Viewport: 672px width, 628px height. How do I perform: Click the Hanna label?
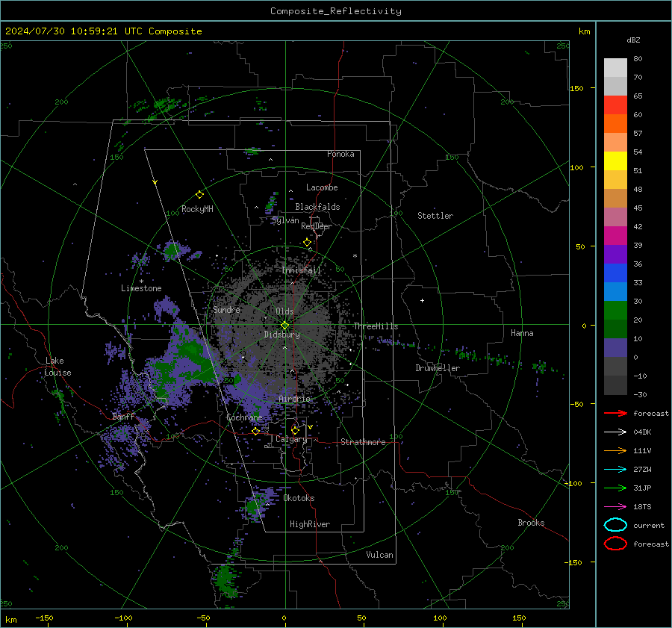pyautogui.click(x=522, y=333)
